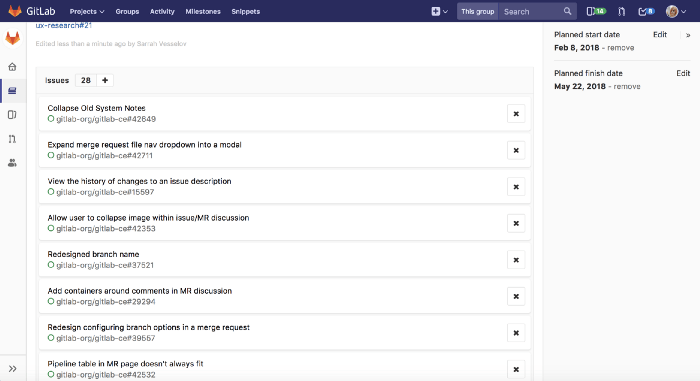Open 'Add containers around comments' issue

tap(140, 291)
